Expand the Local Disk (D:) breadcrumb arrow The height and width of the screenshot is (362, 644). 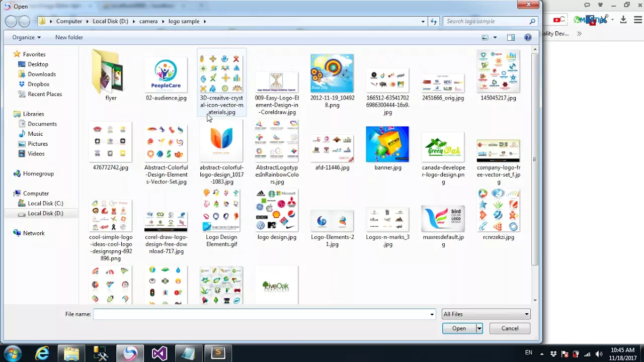[134, 21]
